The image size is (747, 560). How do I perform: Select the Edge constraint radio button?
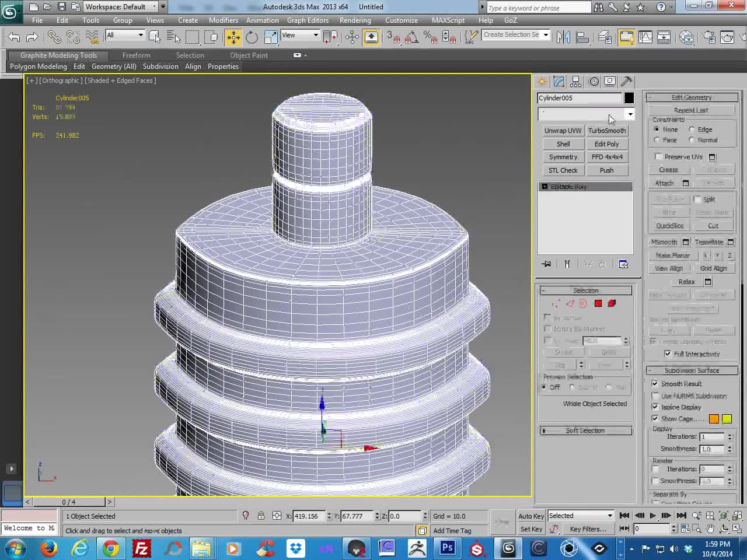692,129
